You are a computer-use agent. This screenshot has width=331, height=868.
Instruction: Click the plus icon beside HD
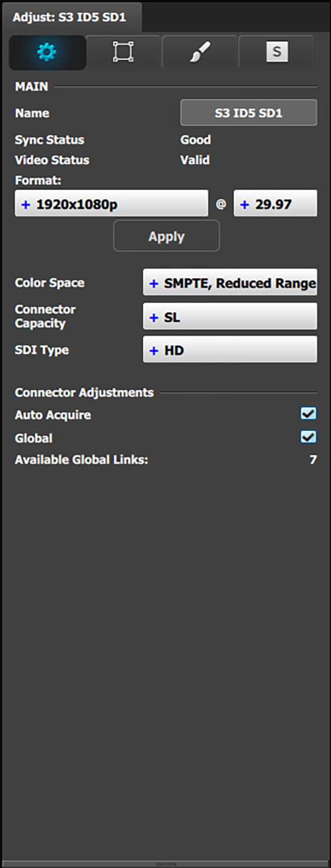click(x=153, y=351)
